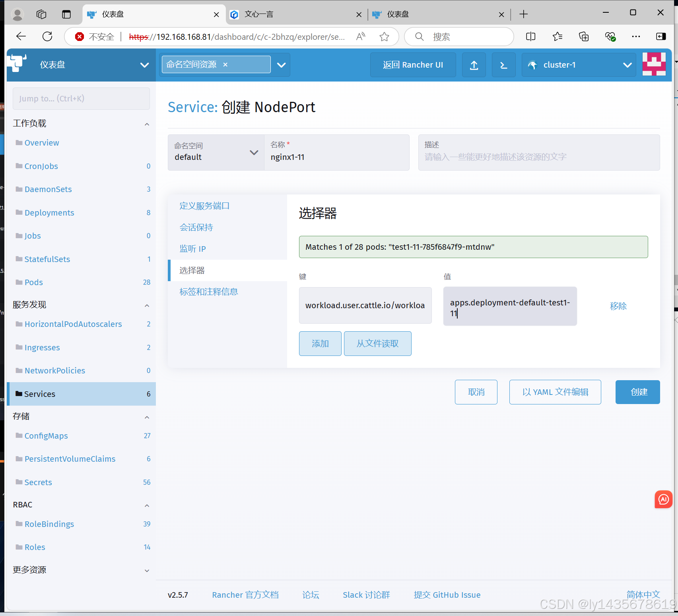Viewport: 678px width, 616px height.
Task: Switch to the 定义服务端口 tab
Action: [204, 206]
